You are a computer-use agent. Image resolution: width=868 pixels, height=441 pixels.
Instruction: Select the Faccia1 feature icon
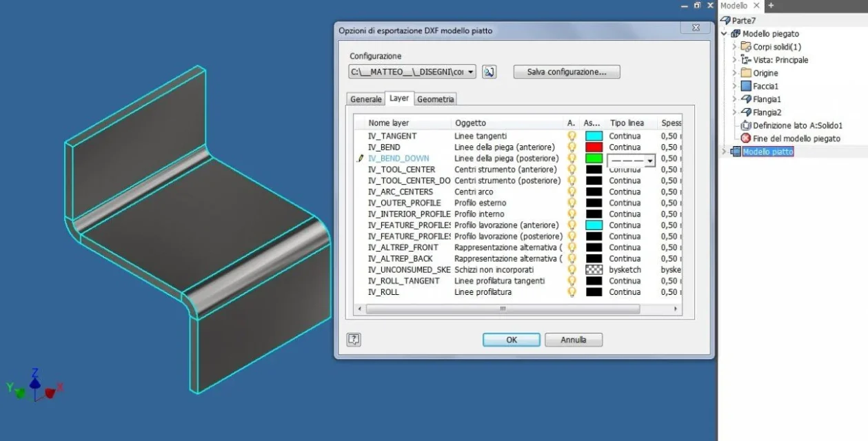point(746,86)
